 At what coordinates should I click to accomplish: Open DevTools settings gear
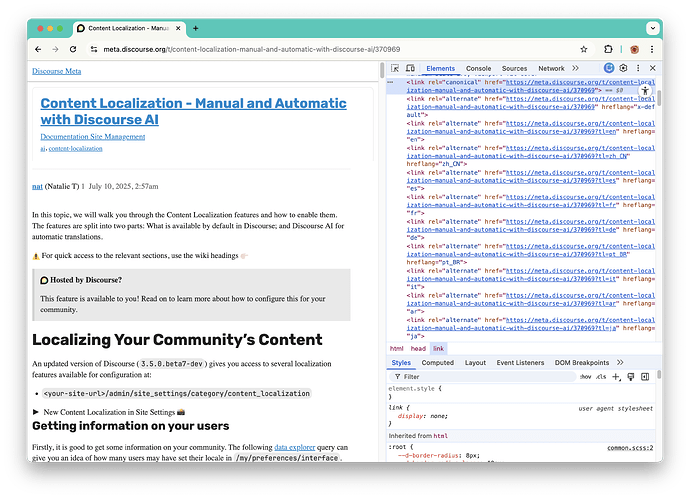coord(623,68)
